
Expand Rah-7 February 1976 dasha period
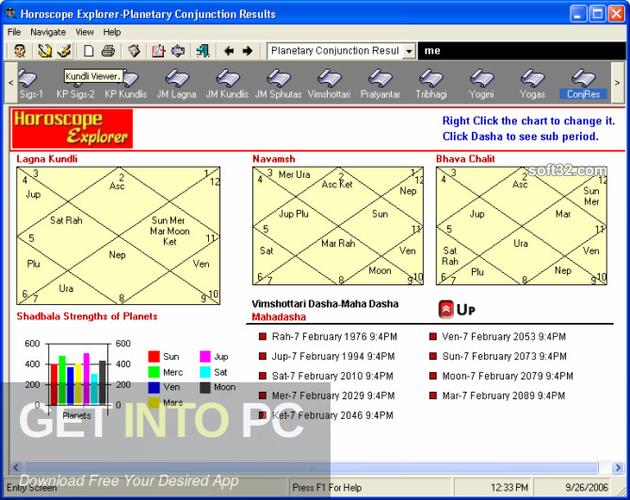click(333, 336)
